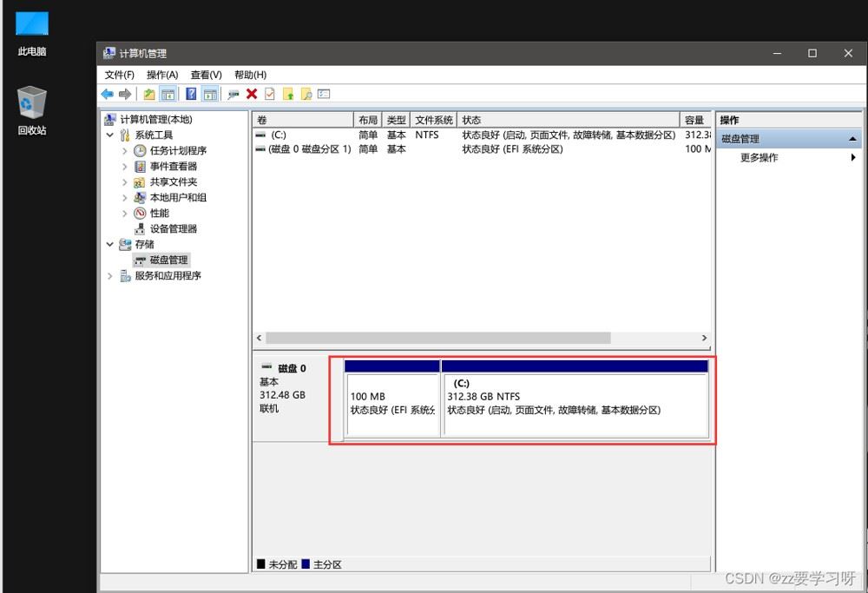Select the (C:) row in volume list
Viewport: 868px width, 593px height.
[482, 135]
